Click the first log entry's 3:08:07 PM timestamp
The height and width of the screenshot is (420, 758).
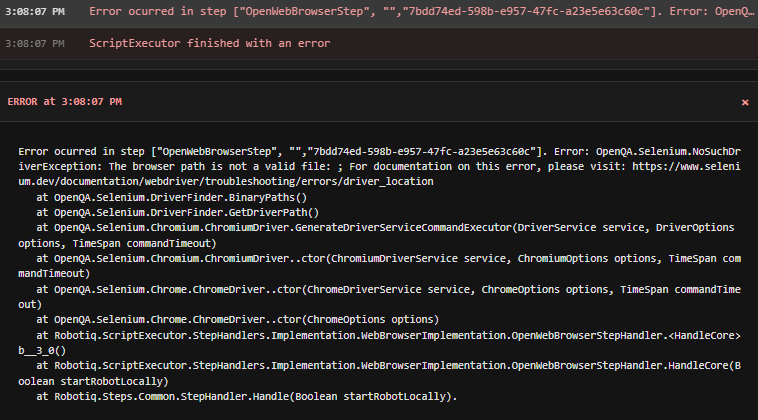pos(35,13)
